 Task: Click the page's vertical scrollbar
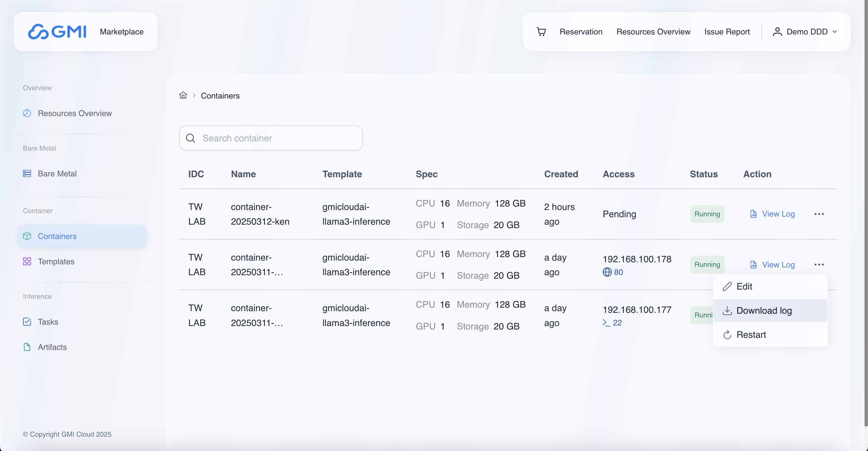pos(866,213)
